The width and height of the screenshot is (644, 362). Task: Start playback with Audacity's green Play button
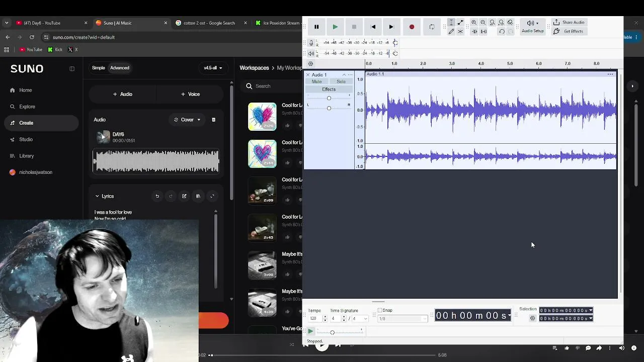pos(335,27)
